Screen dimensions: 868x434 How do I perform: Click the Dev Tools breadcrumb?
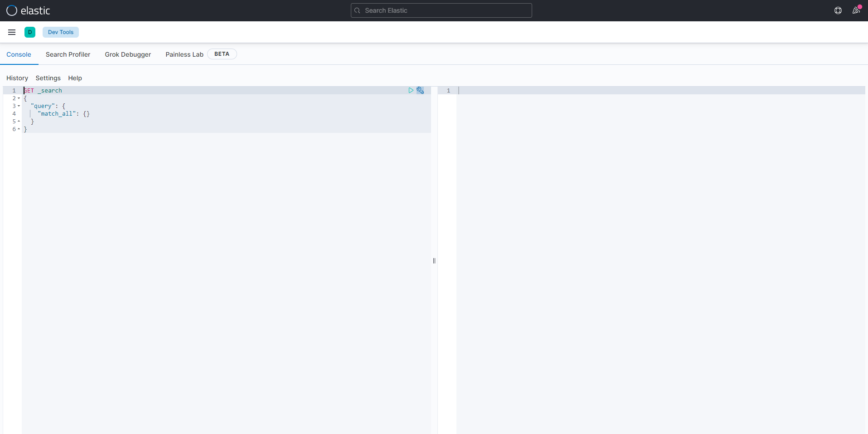click(x=61, y=32)
